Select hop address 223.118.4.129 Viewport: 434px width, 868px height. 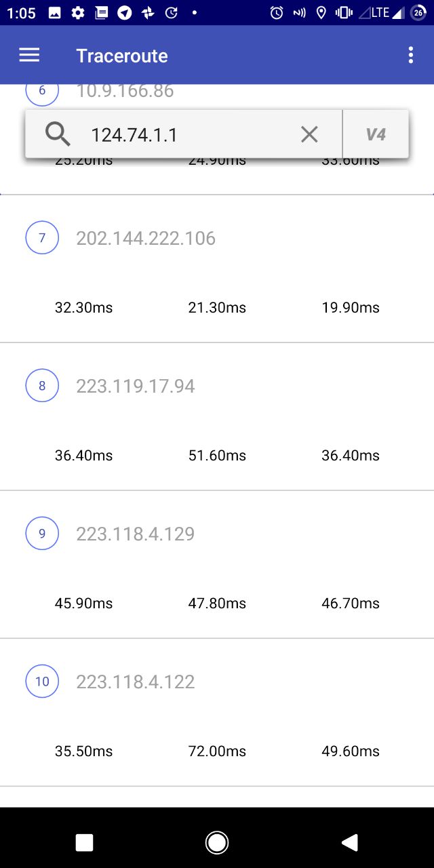point(136,534)
